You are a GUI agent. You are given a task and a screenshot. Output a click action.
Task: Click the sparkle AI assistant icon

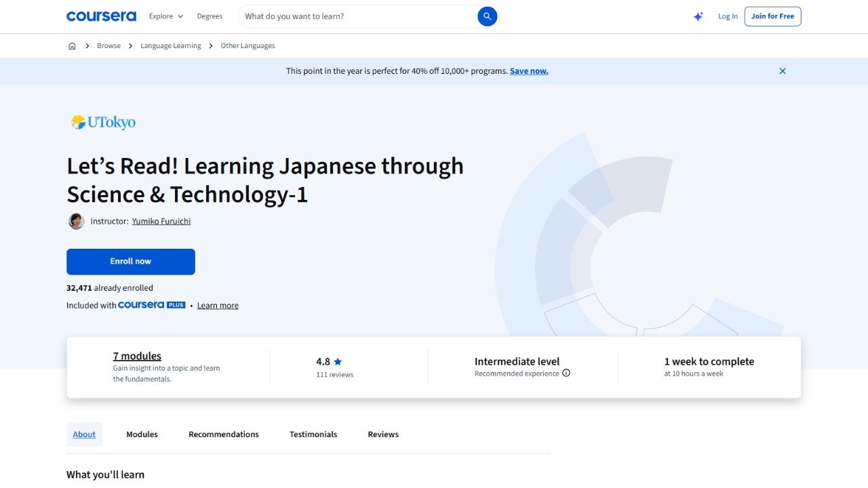click(698, 16)
